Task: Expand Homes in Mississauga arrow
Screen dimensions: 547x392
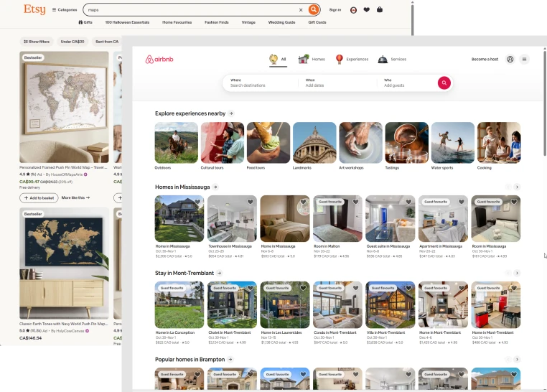Action: click(x=215, y=187)
